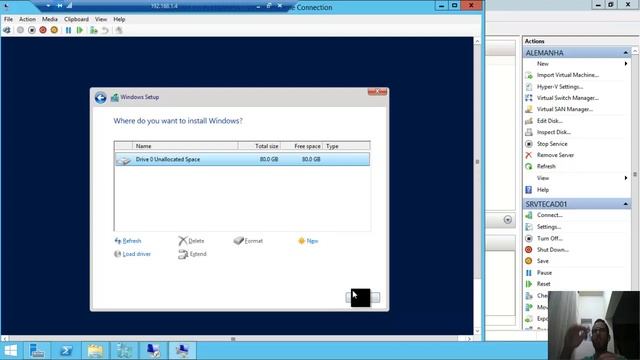Click the orange Save toolbar icon
640x360 pixels.
click(x=54, y=30)
